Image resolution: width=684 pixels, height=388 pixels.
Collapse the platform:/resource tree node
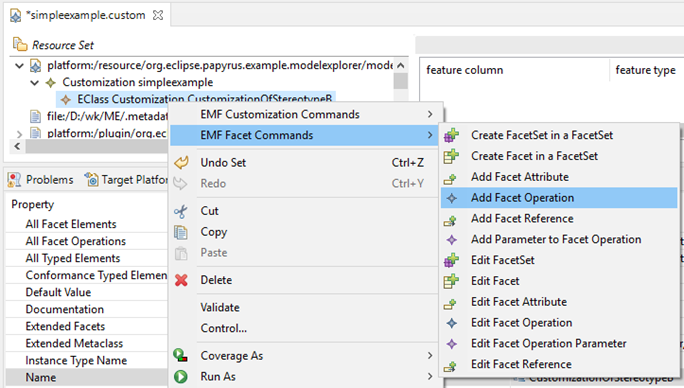pos(19,66)
